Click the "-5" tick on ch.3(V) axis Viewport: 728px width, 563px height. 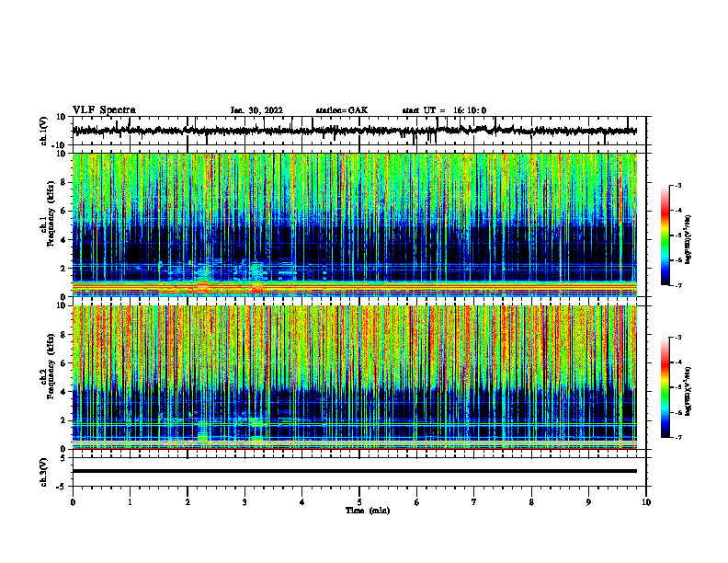pos(62,487)
